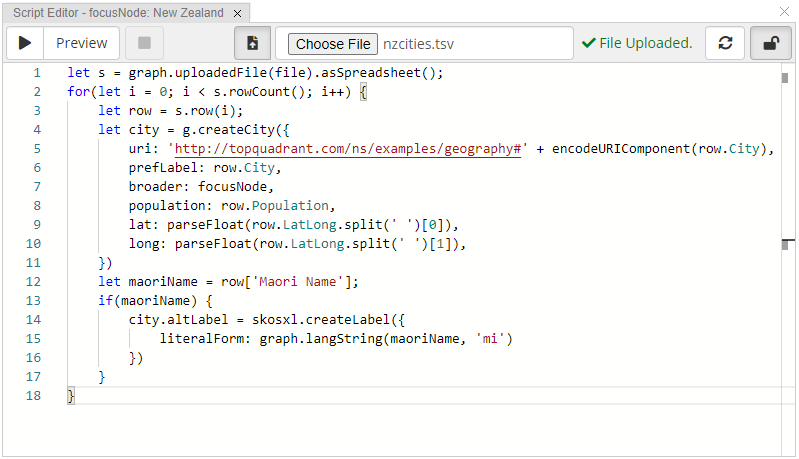The image size is (799, 459).
Task: Open the topquadrant.com geography URL in code
Action: coord(348,148)
